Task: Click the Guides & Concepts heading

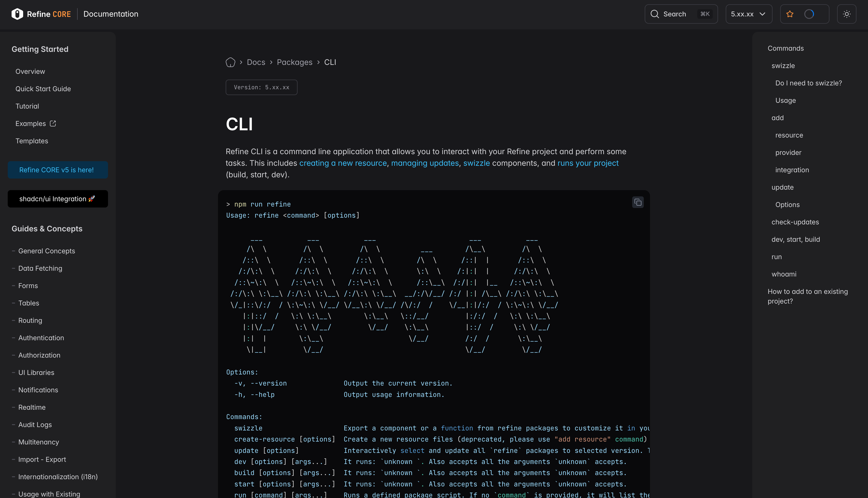Action: point(47,229)
